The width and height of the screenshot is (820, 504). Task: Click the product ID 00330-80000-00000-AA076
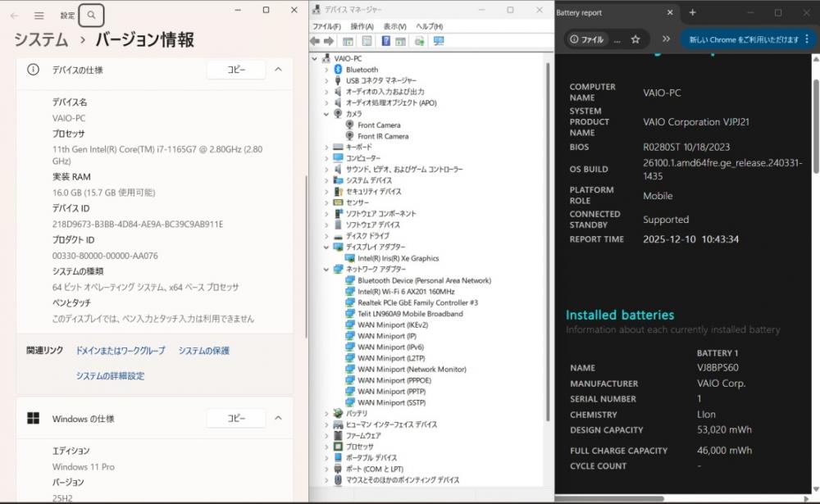(105, 256)
